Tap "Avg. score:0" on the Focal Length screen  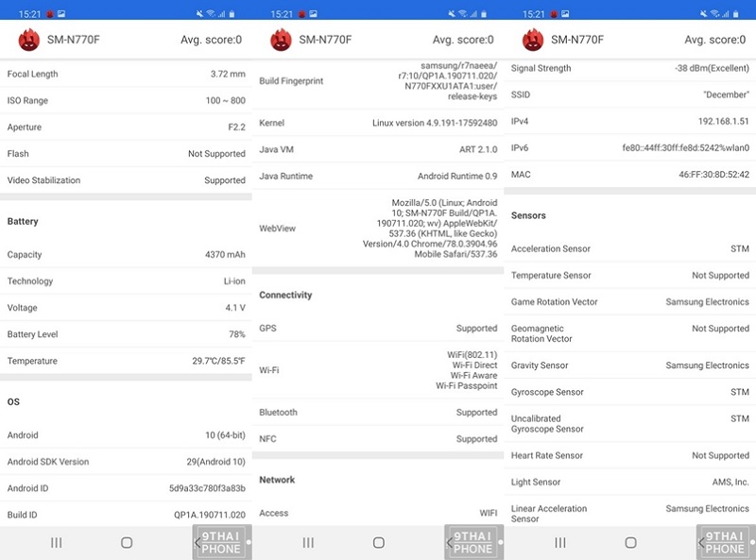pyautogui.click(x=211, y=40)
